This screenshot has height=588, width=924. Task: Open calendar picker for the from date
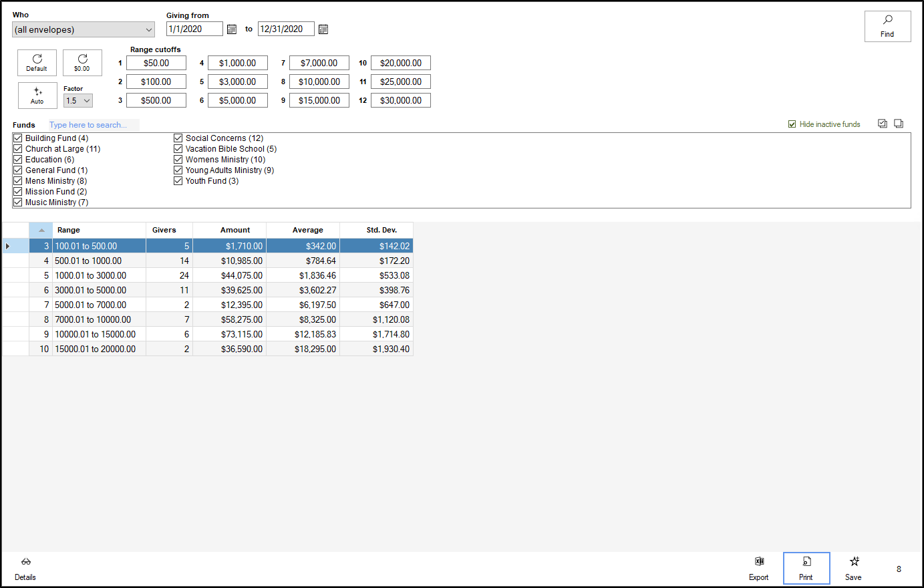232,29
